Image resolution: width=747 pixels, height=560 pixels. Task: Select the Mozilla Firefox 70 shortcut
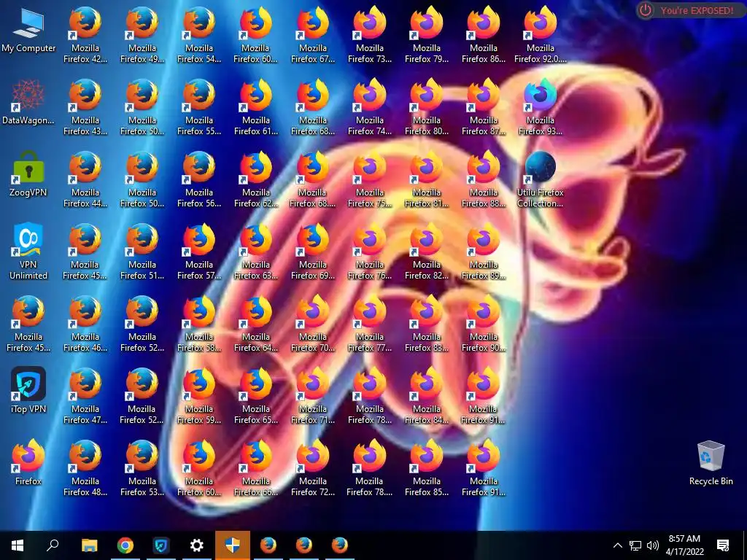coord(313,323)
